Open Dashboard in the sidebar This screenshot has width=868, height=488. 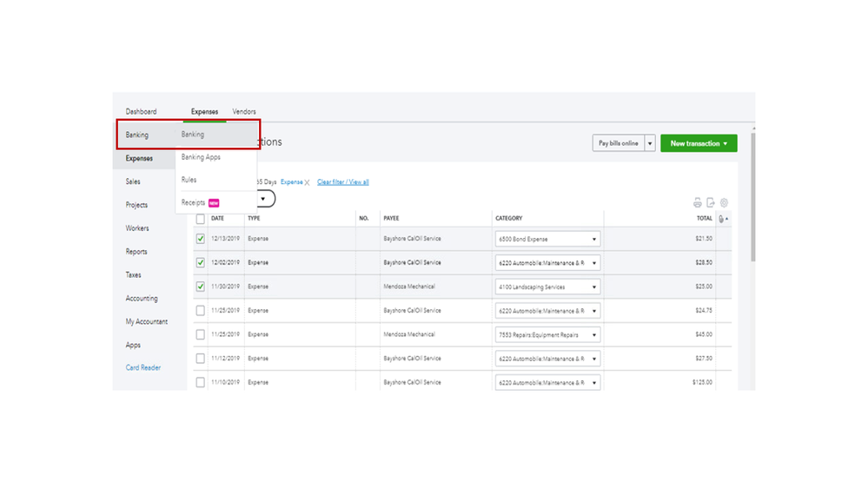point(141,112)
